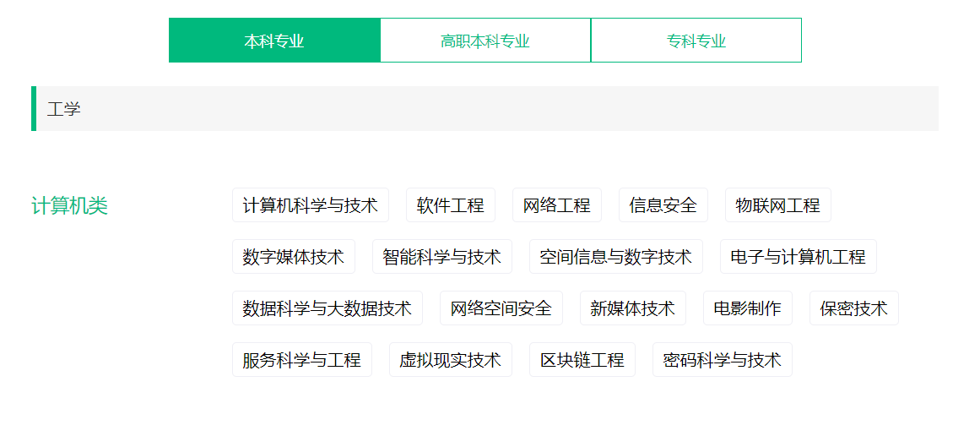Choose the 电影制作 major tag
The height and width of the screenshot is (447, 980).
[x=747, y=308]
